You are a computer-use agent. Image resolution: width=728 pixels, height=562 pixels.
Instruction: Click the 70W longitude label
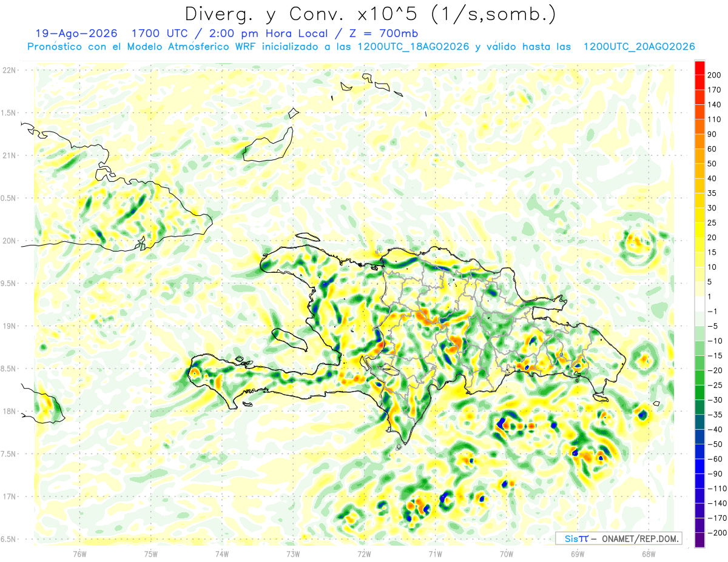point(507,554)
